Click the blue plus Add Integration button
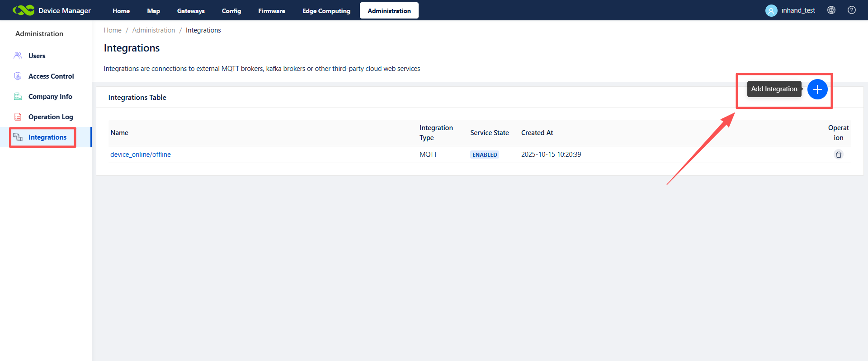868x361 pixels. coord(817,89)
